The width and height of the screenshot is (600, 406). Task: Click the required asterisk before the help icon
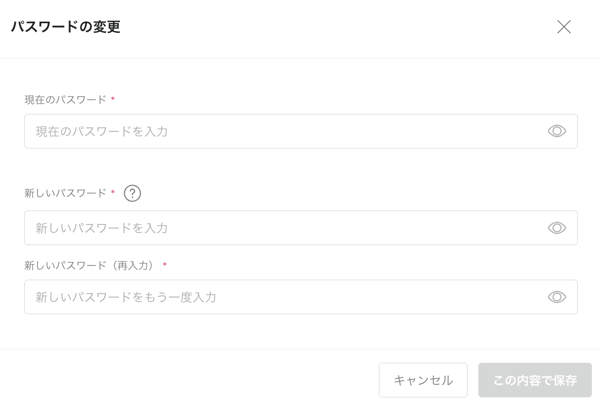tap(113, 193)
